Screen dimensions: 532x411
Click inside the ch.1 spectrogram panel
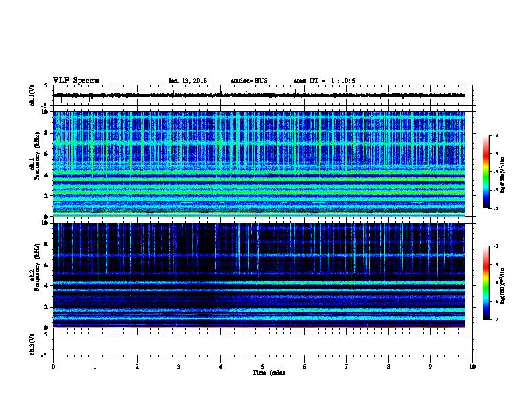pos(259,164)
